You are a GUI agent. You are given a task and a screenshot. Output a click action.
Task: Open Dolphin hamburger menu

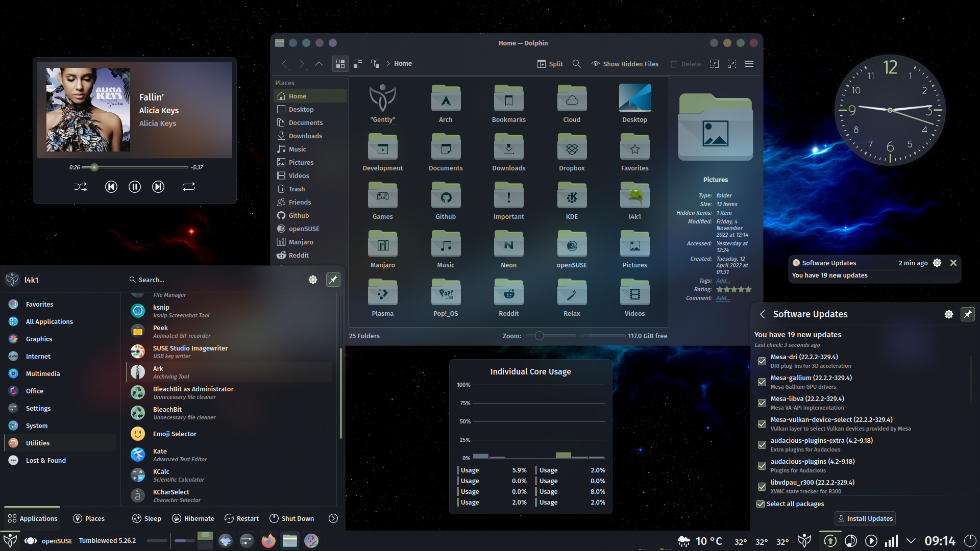749,64
